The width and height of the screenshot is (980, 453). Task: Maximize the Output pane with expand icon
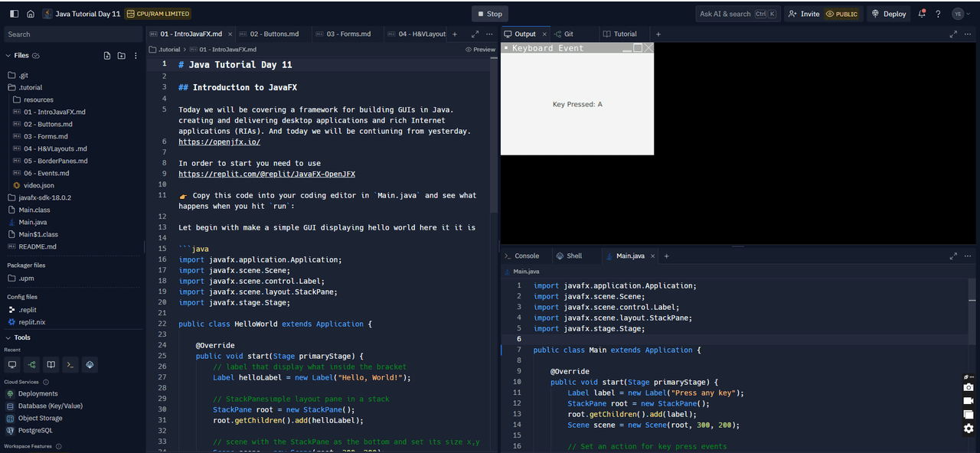click(x=953, y=34)
